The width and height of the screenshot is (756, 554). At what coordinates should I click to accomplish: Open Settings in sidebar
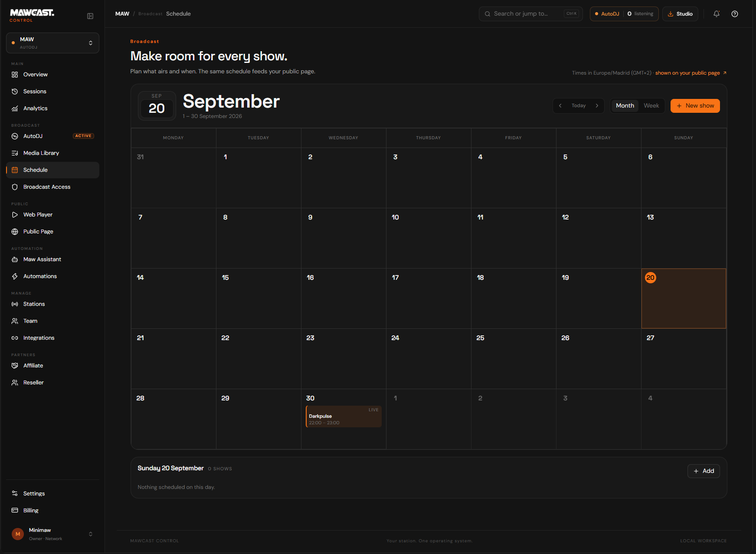pyautogui.click(x=52, y=494)
